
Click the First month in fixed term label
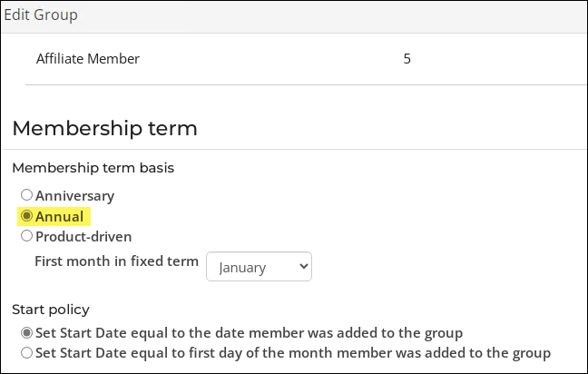[x=117, y=261]
